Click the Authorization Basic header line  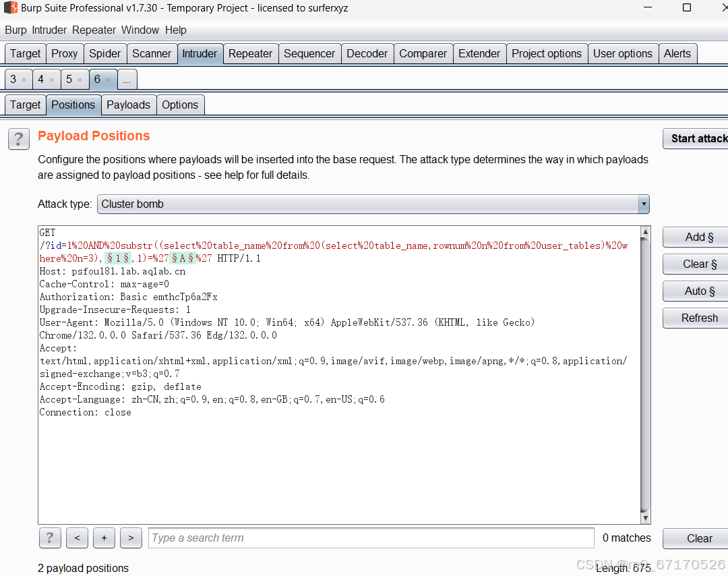pos(128,297)
